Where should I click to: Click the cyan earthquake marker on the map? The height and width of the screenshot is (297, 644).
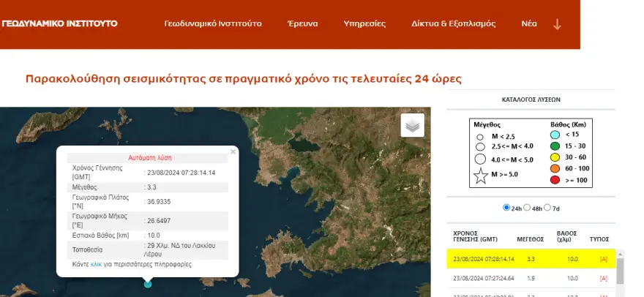(148, 284)
